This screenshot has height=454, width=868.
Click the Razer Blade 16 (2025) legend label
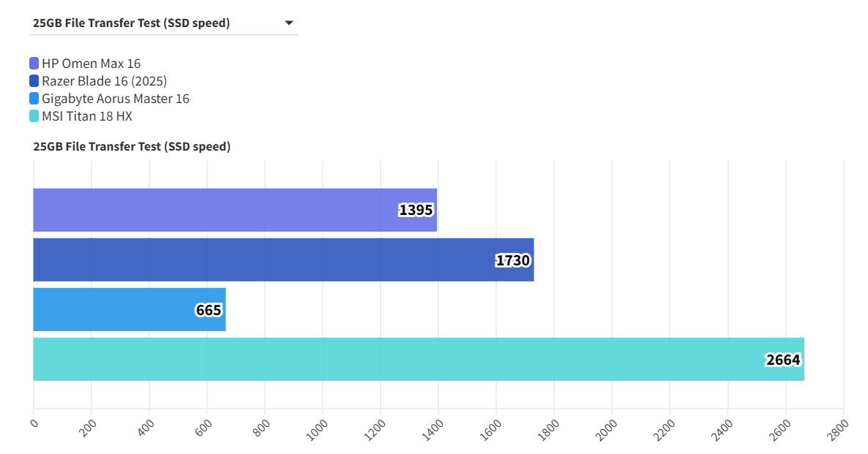click(x=104, y=81)
